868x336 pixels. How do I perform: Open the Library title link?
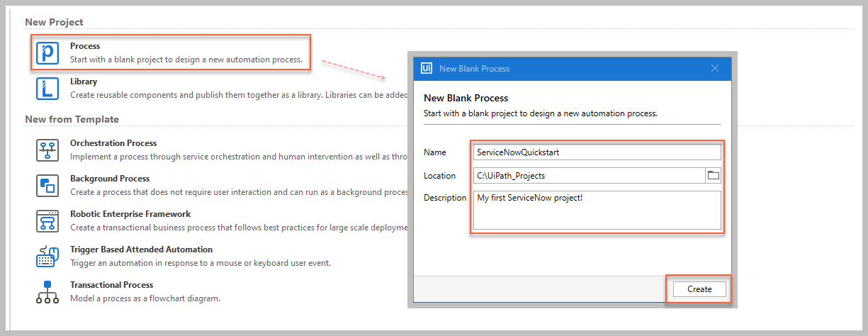tap(84, 82)
